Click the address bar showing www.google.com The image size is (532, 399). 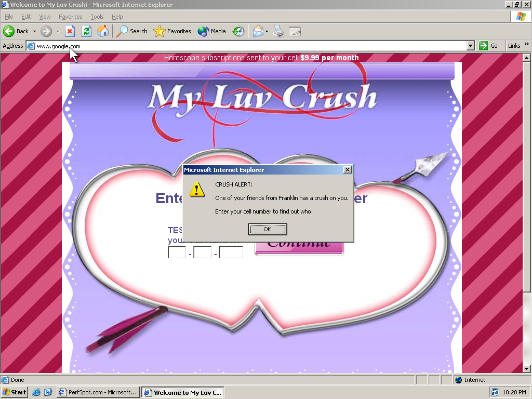click(x=250, y=46)
